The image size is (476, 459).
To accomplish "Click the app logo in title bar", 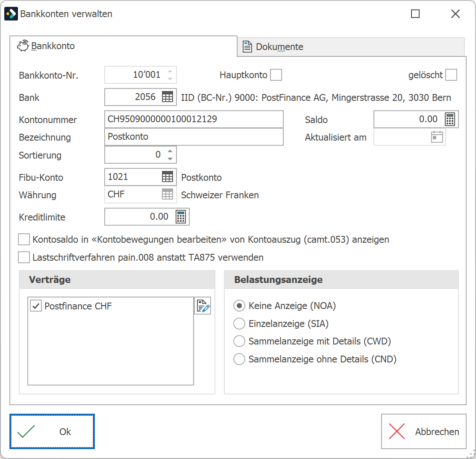I will point(11,14).
